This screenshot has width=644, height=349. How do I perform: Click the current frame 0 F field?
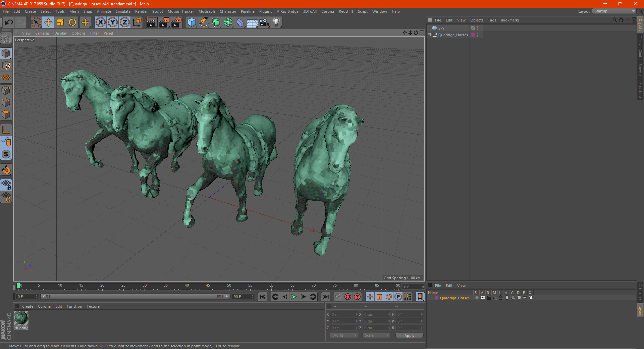[27, 297]
